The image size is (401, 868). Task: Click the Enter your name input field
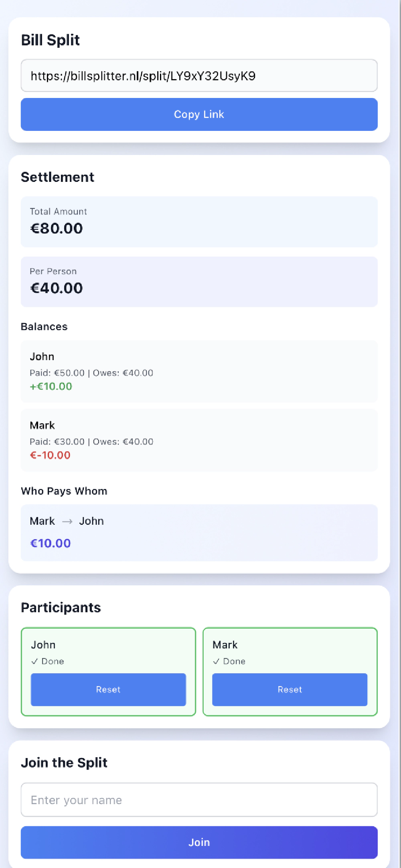pos(199,800)
